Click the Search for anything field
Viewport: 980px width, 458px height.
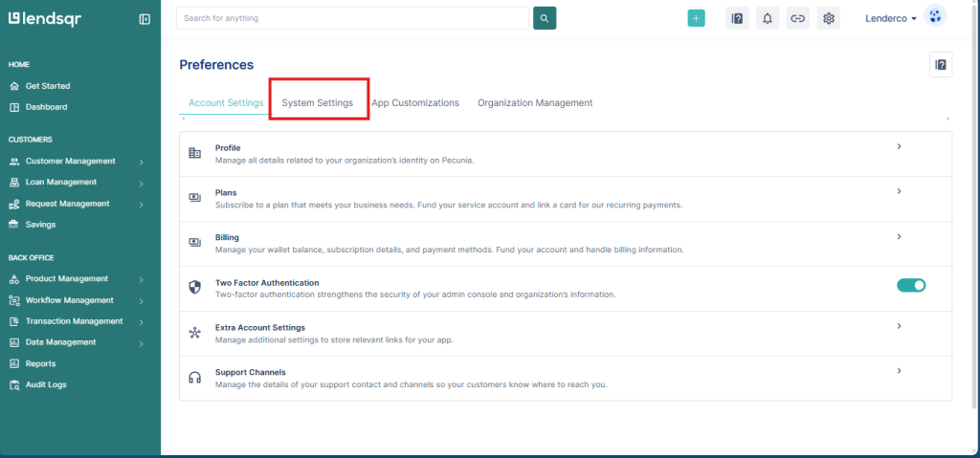pyautogui.click(x=352, y=18)
